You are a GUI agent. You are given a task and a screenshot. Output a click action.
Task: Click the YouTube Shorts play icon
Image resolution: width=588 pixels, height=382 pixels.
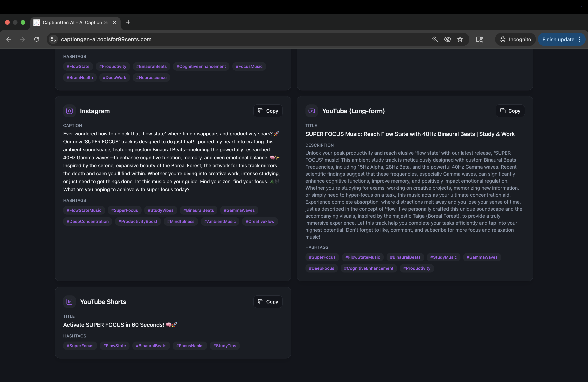[x=69, y=302]
